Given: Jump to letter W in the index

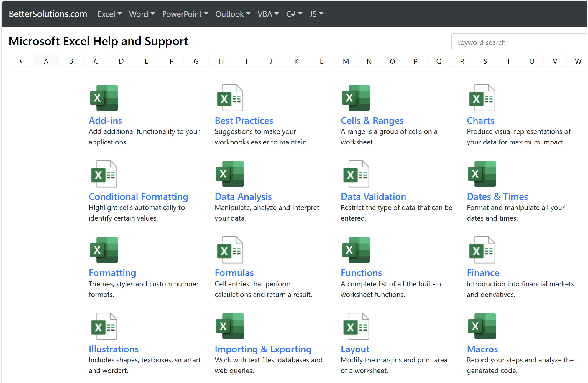Looking at the screenshot, I should point(578,61).
